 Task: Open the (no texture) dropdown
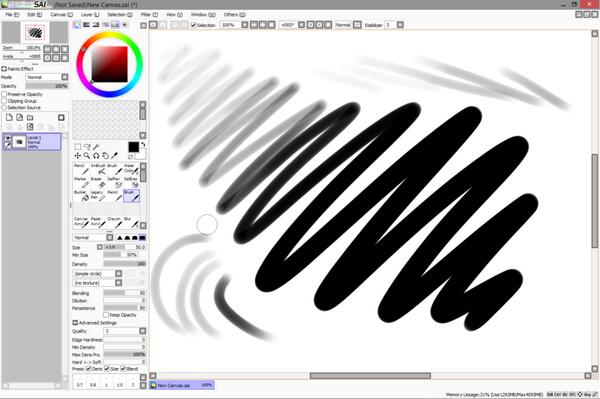coord(97,283)
